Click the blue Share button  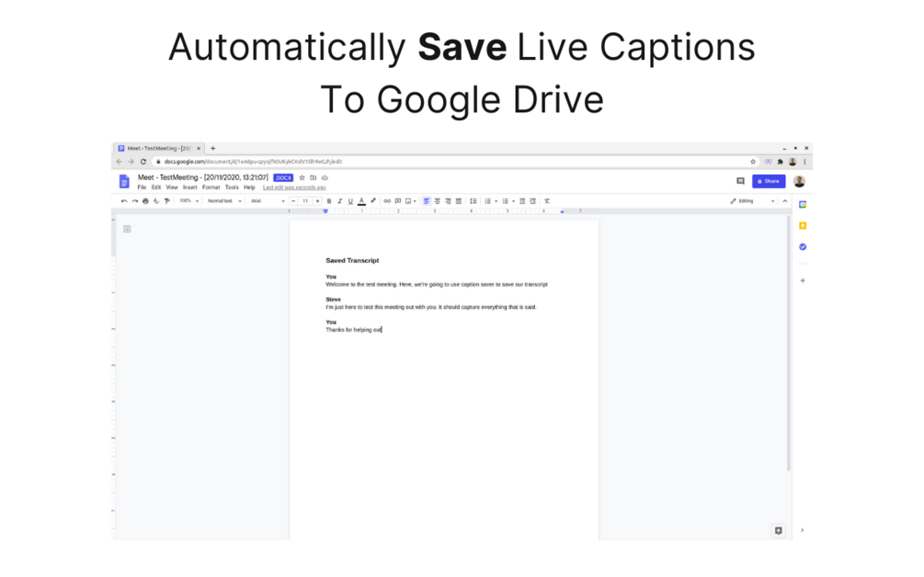769,181
